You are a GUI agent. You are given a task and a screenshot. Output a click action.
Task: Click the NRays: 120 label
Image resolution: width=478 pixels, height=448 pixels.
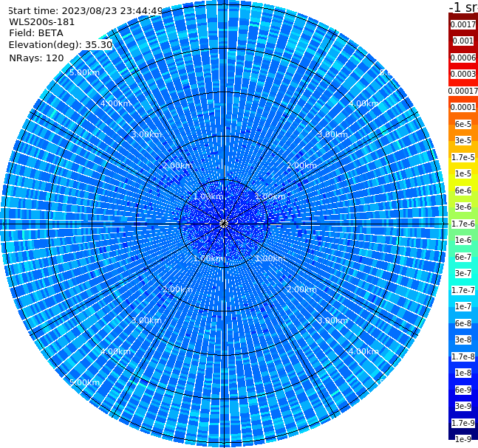pyautogui.click(x=36, y=58)
